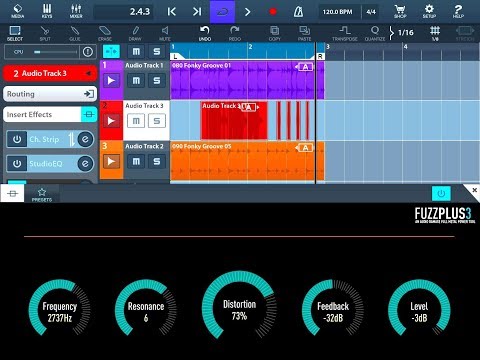Expand the Routing section
Image resolution: width=480 pixels, height=360 pixels.
(x=50, y=94)
